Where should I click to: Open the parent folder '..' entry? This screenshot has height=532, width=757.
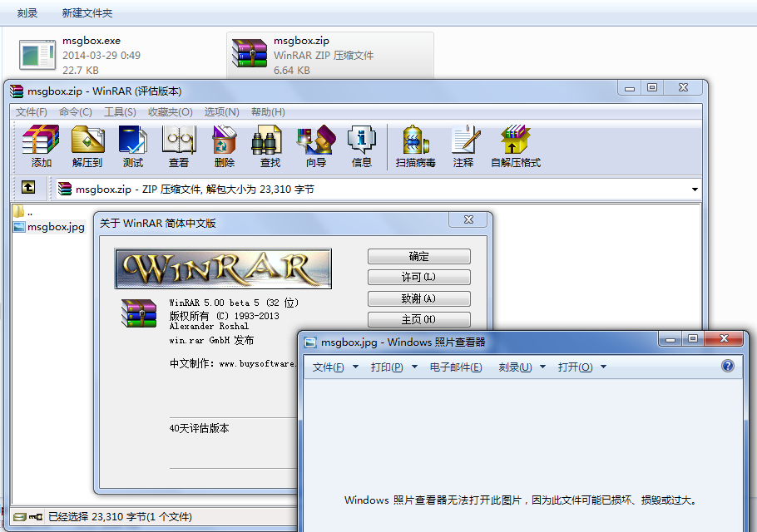(23, 212)
